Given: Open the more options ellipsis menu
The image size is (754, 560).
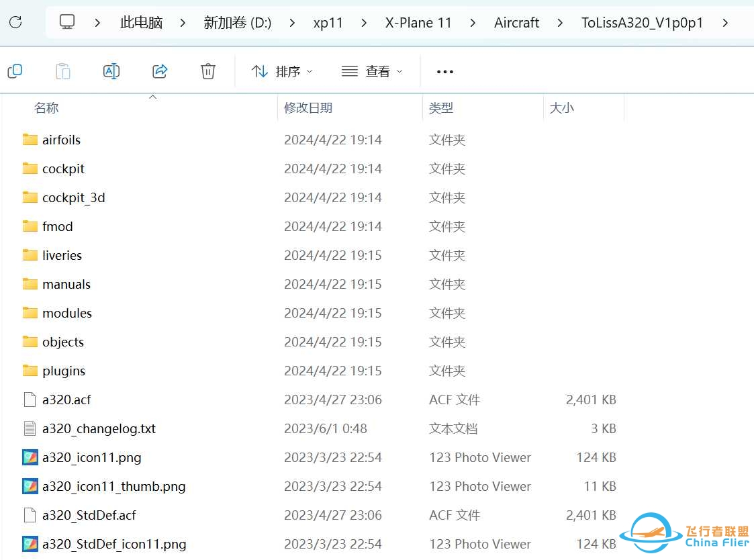Looking at the screenshot, I should click(x=444, y=71).
